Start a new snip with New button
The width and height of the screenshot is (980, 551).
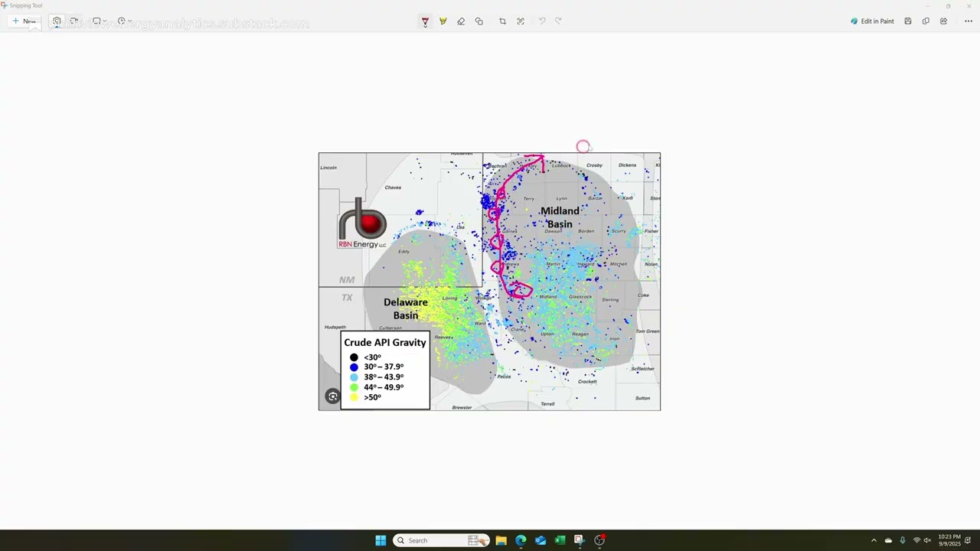pos(24,21)
